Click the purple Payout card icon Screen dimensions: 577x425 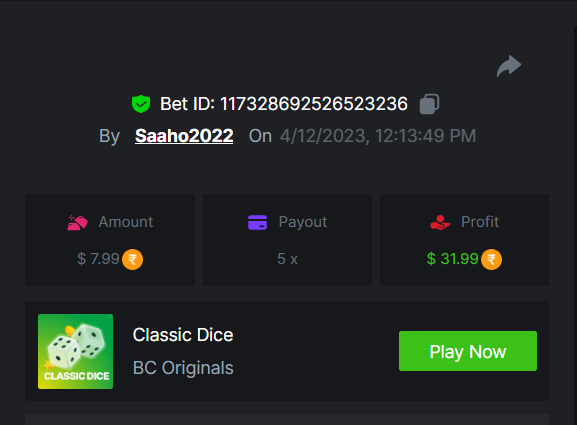(x=258, y=222)
